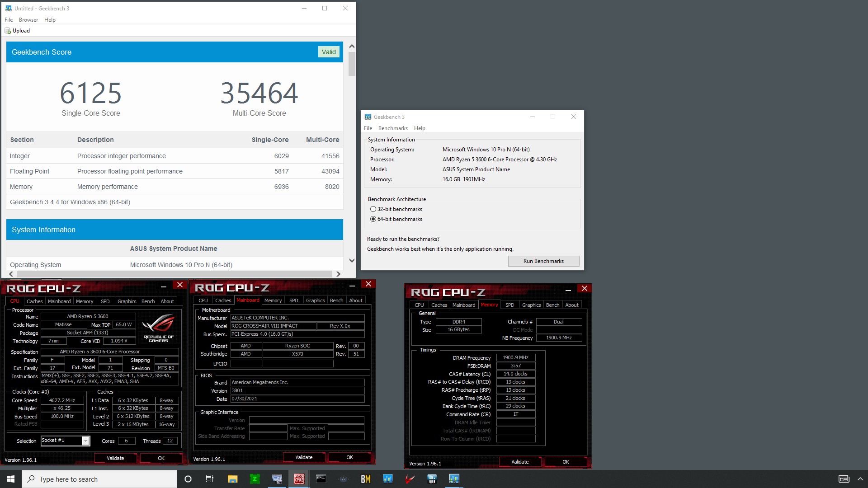This screenshot has width=868, height=488.
Task: Click the horizontal scrollbar thumb in Geekbench results
Action: [175, 274]
